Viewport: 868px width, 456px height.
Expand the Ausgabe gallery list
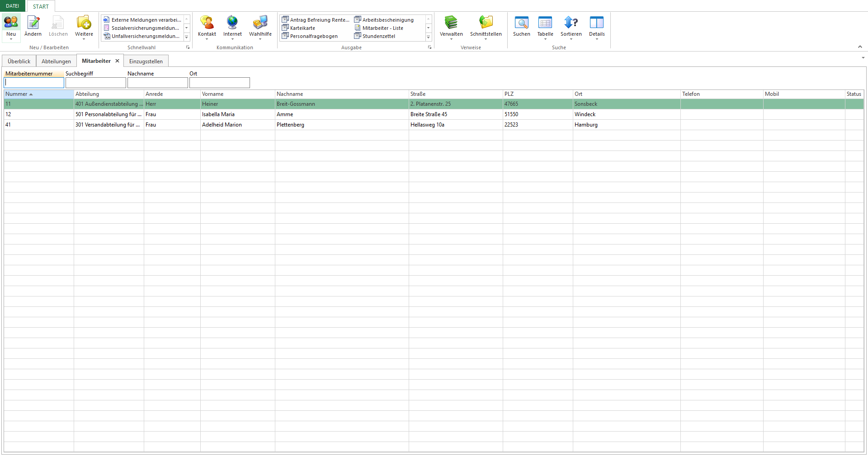click(x=429, y=37)
